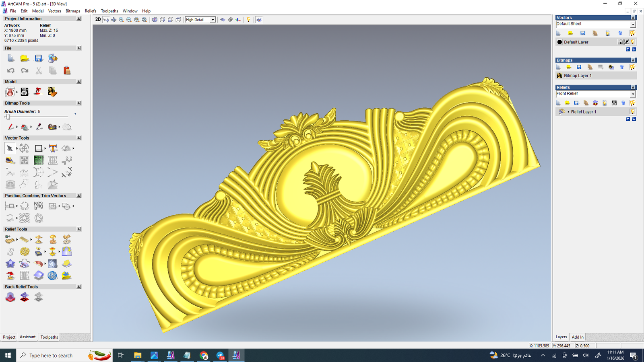Click the isometric view cube icon

(155, 20)
